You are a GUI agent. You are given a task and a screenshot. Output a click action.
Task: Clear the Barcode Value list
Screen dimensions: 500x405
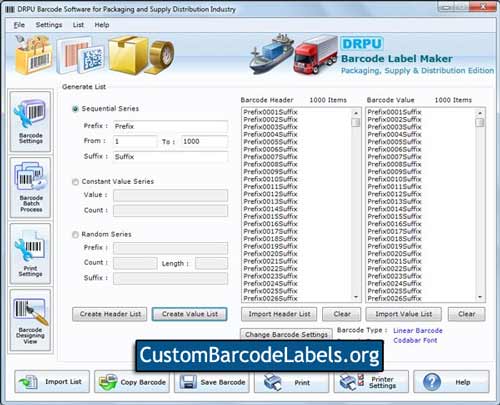[467, 314]
